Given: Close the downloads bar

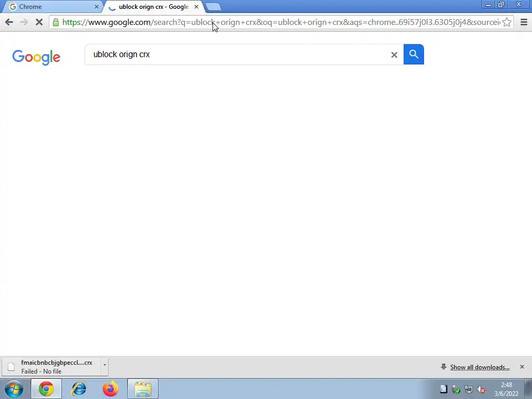Looking at the screenshot, I should coord(522,367).
